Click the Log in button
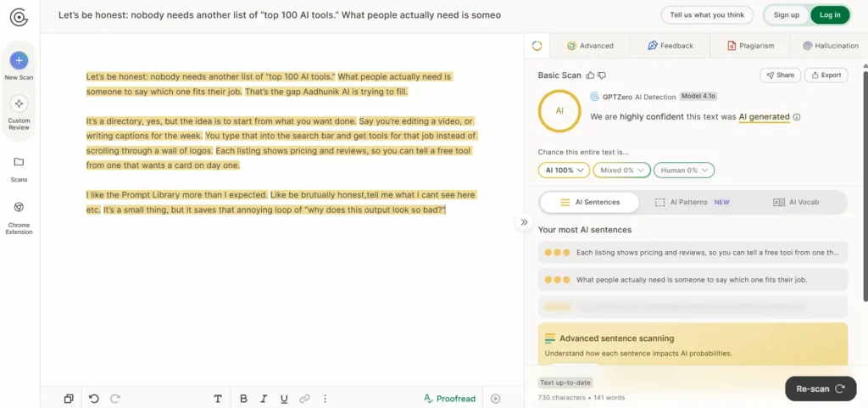The image size is (868, 408). (830, 15)
